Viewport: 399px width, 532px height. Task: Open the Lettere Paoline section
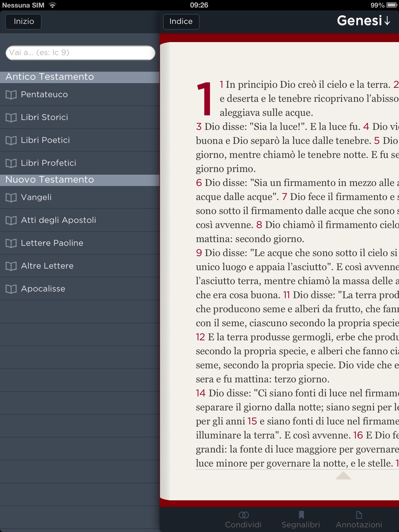(80, 243)
